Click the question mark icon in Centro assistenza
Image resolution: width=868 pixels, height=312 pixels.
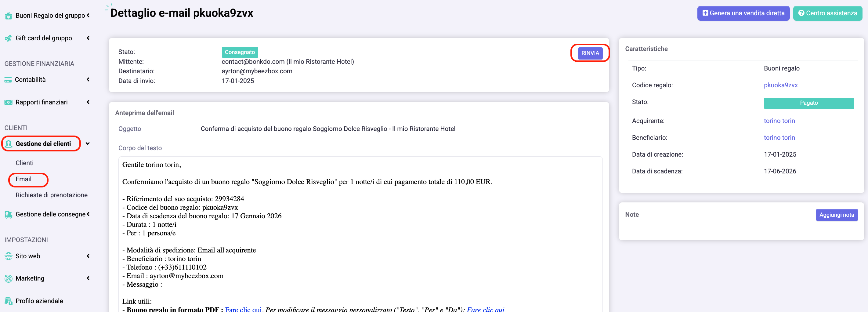pos(801,13)
